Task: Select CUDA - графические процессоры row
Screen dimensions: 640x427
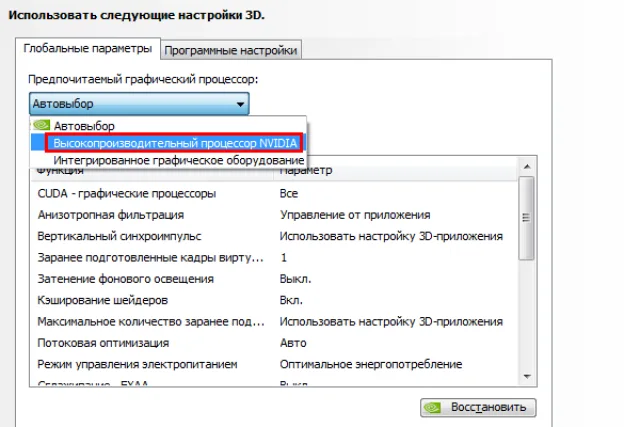Action: (x=273, y=193)
